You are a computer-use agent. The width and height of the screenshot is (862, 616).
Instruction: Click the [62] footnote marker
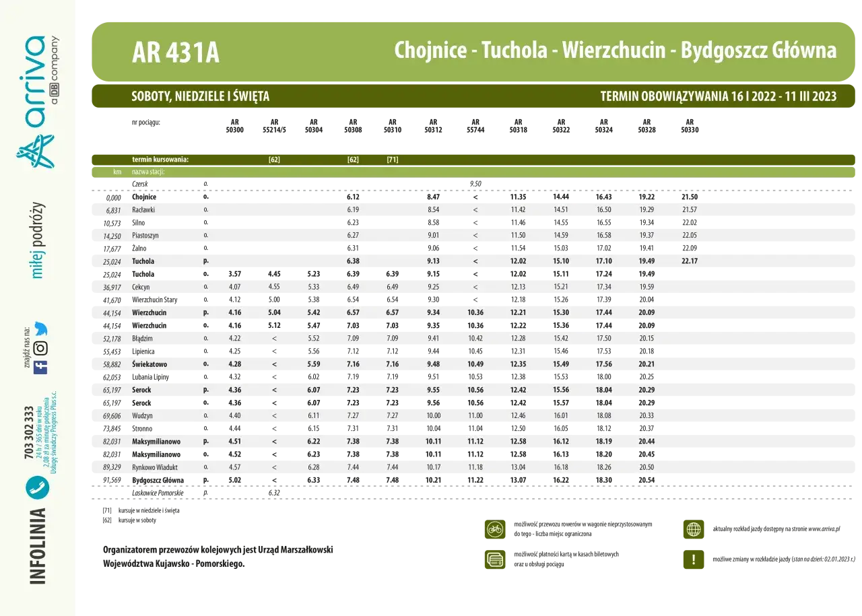point(274,160)
